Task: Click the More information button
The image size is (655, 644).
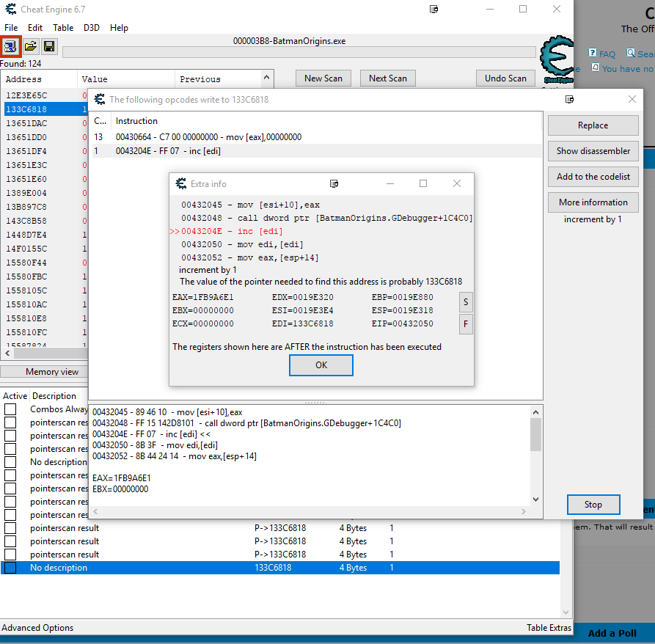Action: coord(593,202)
